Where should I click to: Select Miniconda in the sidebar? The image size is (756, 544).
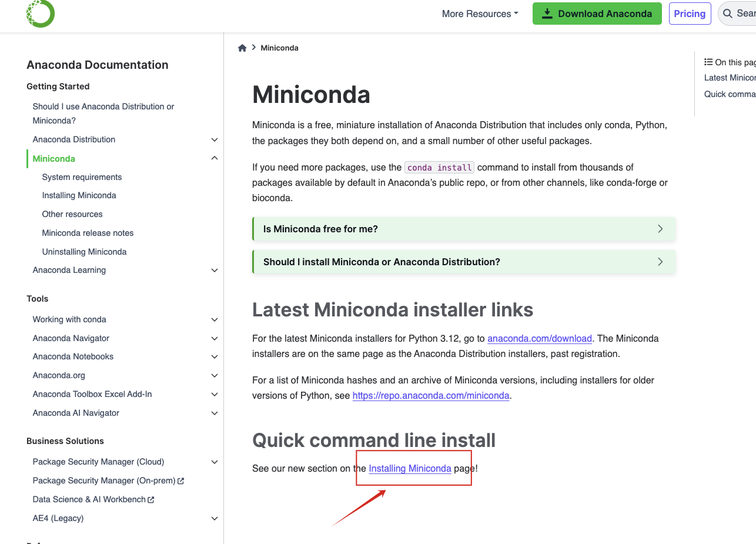[x=54, y=158]
